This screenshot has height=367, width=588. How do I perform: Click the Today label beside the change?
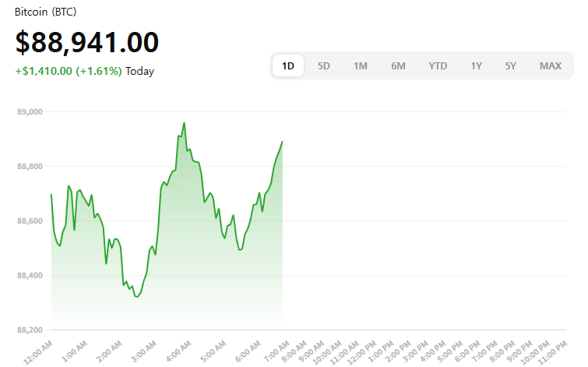(x=140, y=71)
